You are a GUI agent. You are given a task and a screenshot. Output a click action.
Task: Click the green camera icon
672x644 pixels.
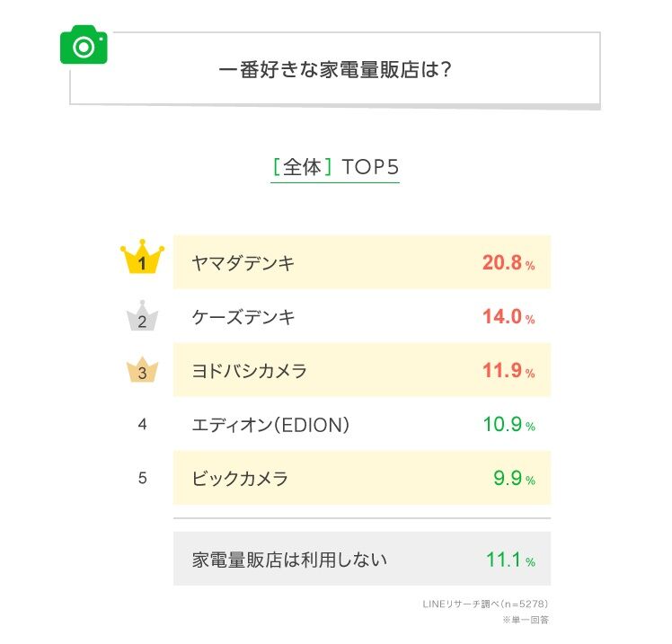[x=84, y=45]
